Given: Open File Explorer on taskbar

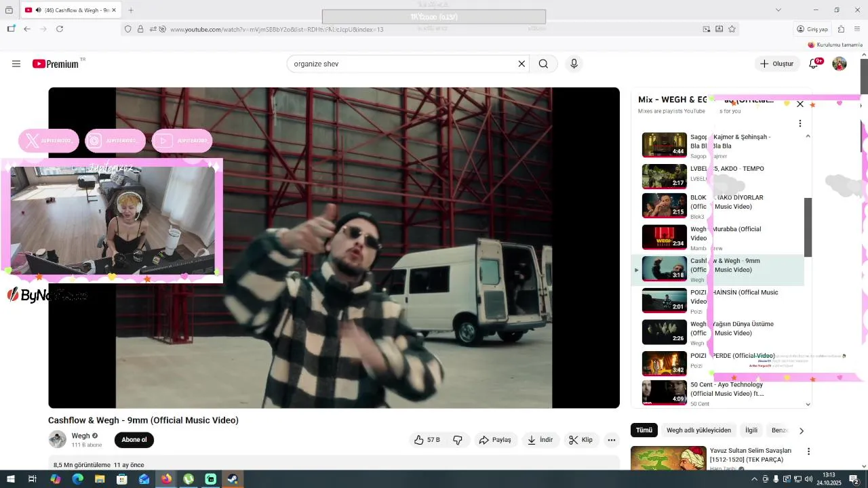Looking at the screenshot, I should coord(100,479).
